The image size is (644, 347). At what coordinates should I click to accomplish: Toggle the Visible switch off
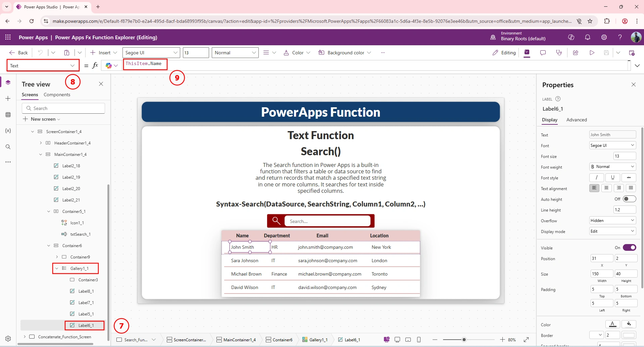coord(629,248)
